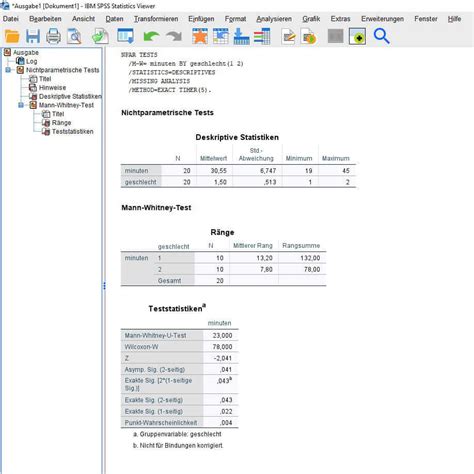The image size is (474, 474).
Task: Click the NPAR TESTS syntax line
Action: (139, 55)
